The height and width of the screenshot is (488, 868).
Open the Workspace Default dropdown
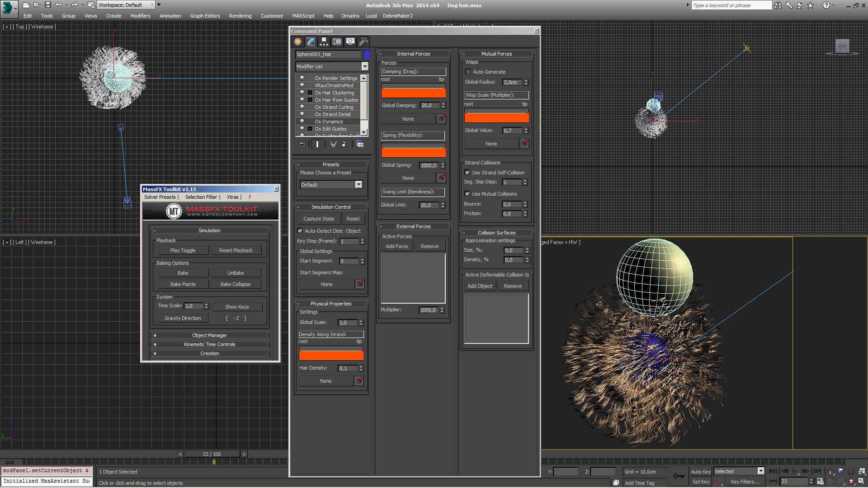tap(126, 5)
